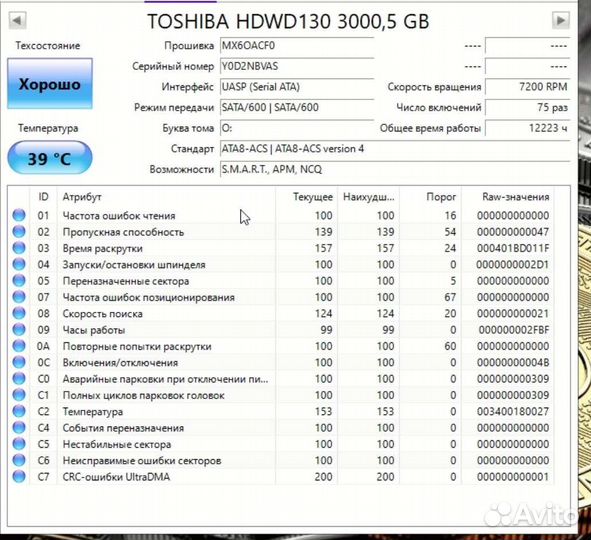This screenshot has height=540, width=591.
Task: Click the Прошивка field MX6OACF0
Action: click(x=297, y=46)
